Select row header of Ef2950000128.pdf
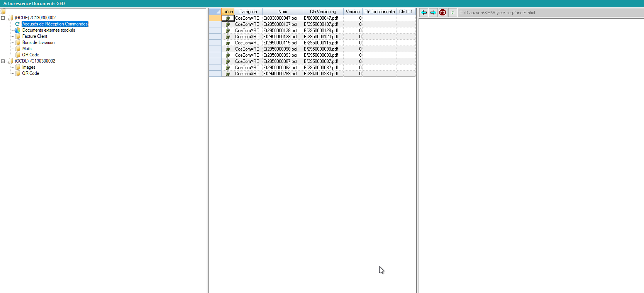The height and width of the screenshot is (293, 644). (215, 30)
